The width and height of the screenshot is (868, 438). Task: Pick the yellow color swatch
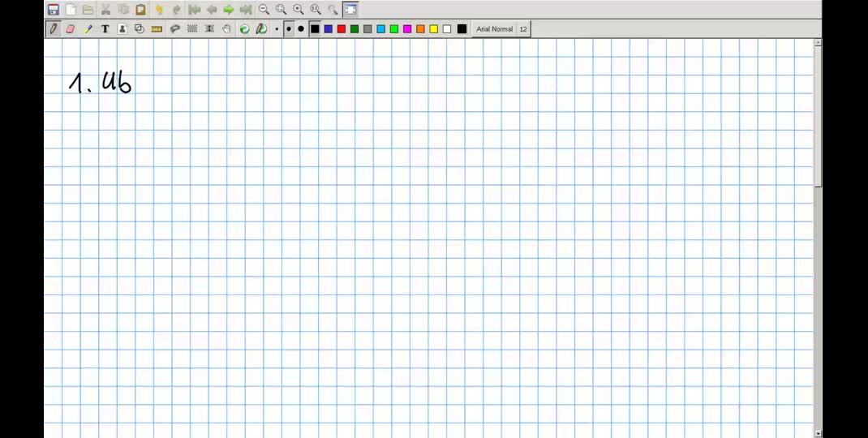[433, 28]
